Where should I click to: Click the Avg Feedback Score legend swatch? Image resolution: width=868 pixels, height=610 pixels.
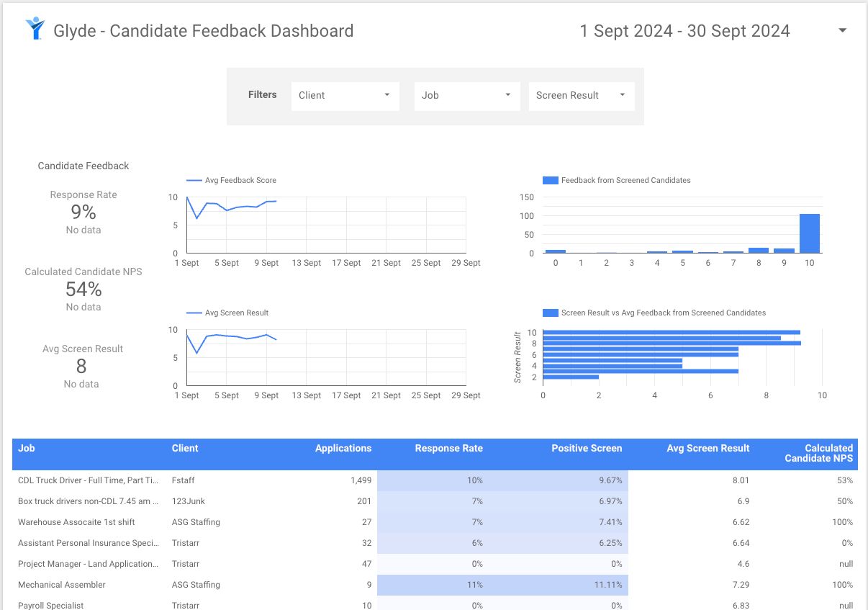coord(194,181)
